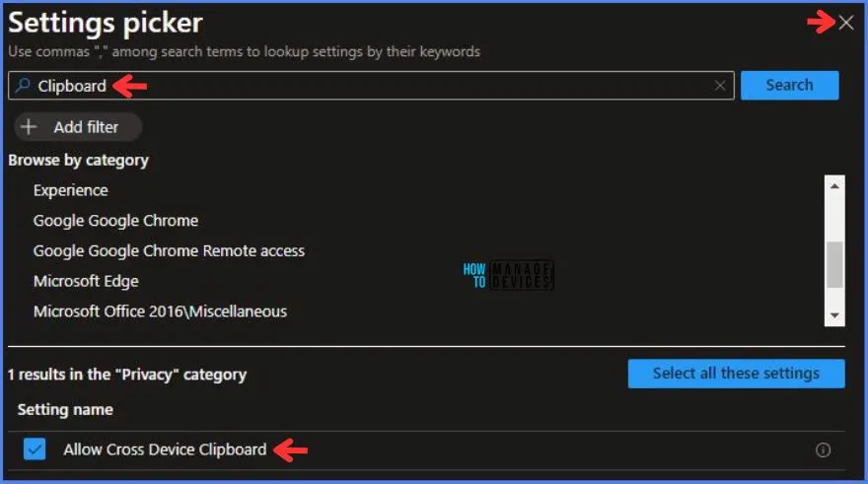Open Google Google Chrome Remote access category
Screen dimensions: 868x484
point(169,250)
